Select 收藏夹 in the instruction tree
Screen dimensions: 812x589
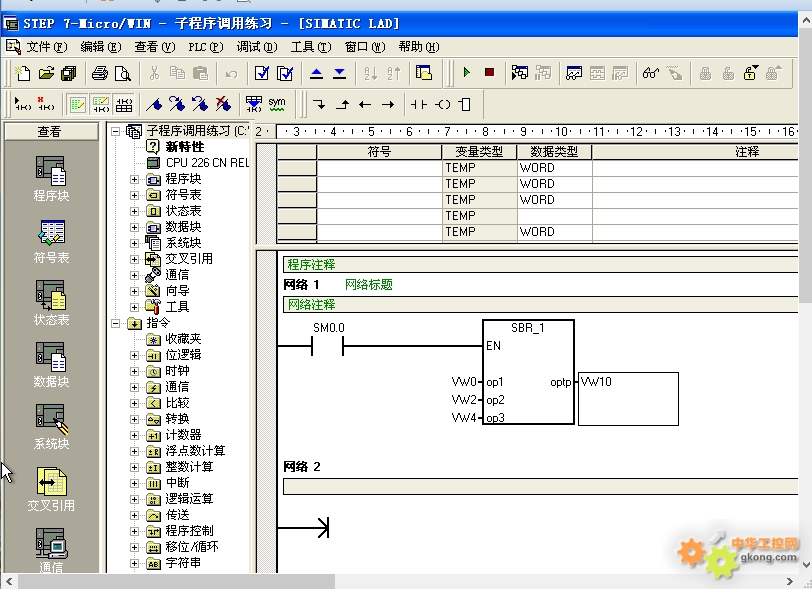point(183,339)
